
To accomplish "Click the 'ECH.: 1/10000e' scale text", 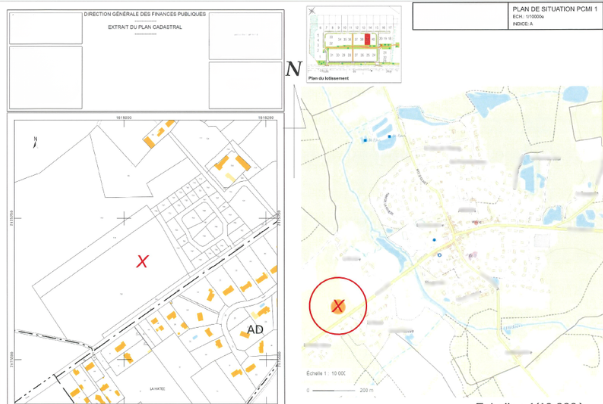I will tap(528, 17).
